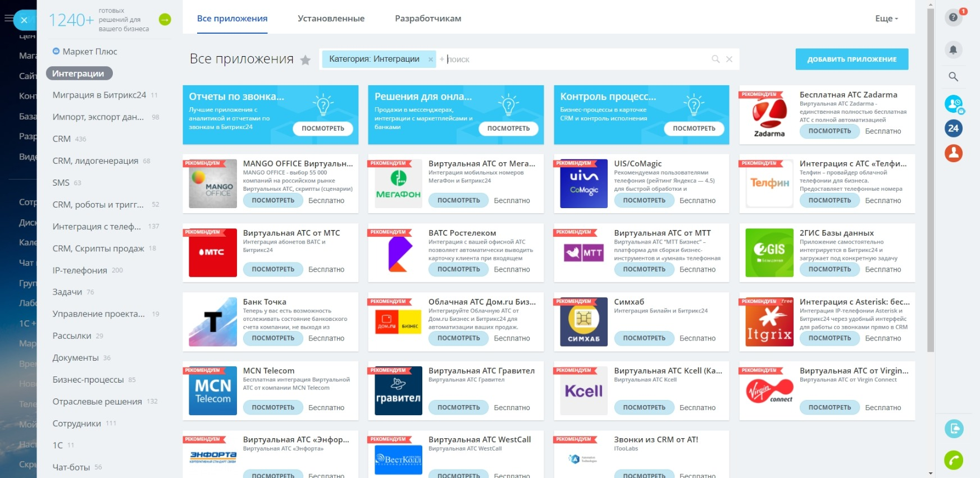Open the help question mark icon
The image size is (980, 478).
click(953, 17)
